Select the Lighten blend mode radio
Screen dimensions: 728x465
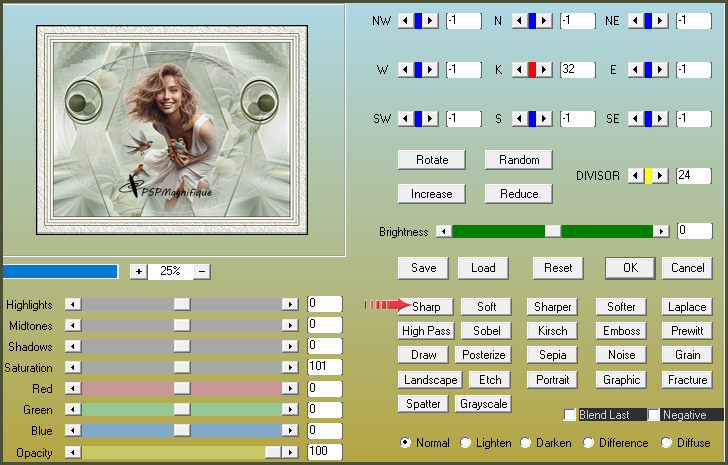coord(466,442)
